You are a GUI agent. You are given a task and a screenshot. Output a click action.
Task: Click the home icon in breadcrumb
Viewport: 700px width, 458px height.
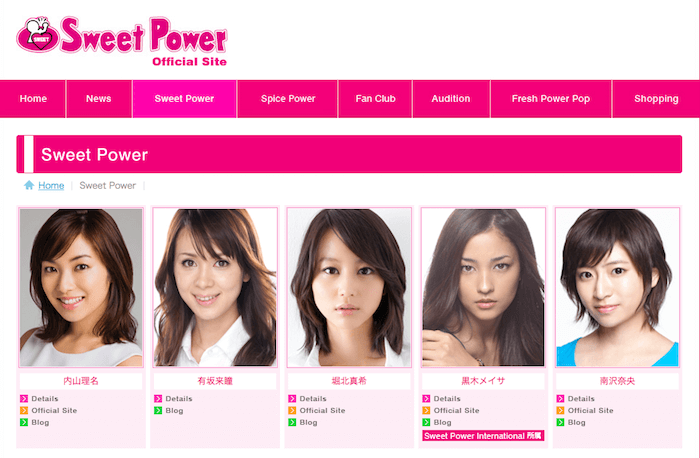point(29,185)
